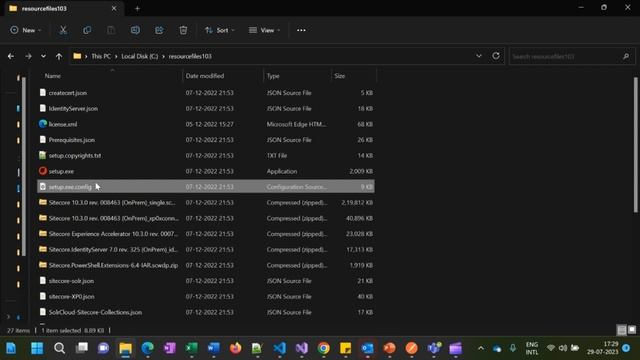The height and width of the screenshot is (360, 640).
Task: Go back with the back arrow
Action: 11,56
